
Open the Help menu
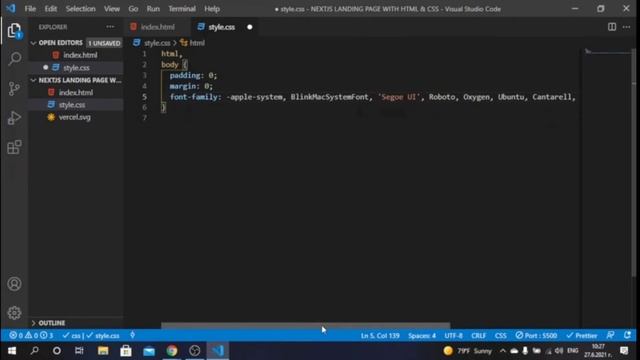(212, 9)
